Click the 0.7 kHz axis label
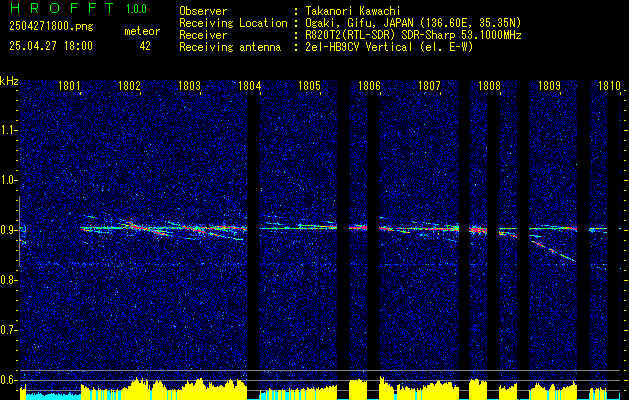The width and height of the screenshot is (629, 400). tap(9, 330)
